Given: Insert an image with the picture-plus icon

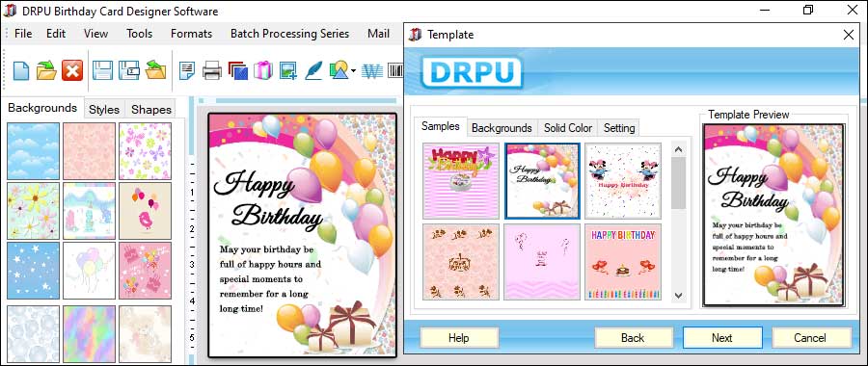Looking at the screenshot, I should [x=288, y=70].
